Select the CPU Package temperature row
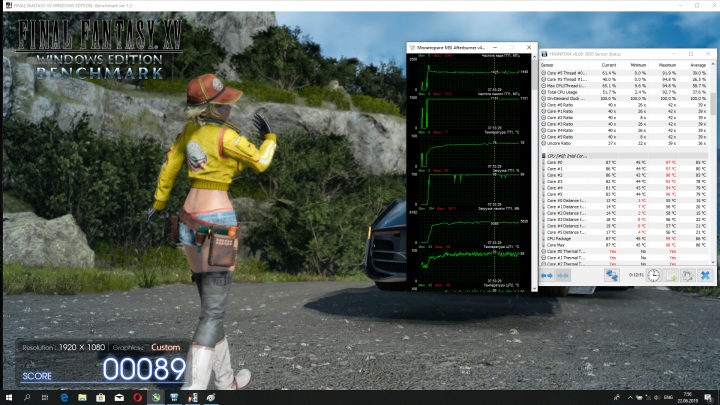This screenshot has height=405, width=720. (624, 239)
